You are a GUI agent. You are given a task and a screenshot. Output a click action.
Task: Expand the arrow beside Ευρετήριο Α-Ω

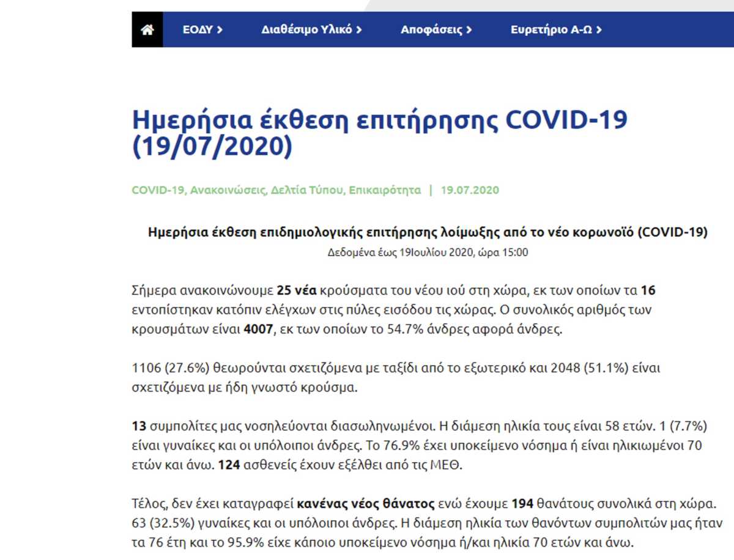click(x=599, y=29)
